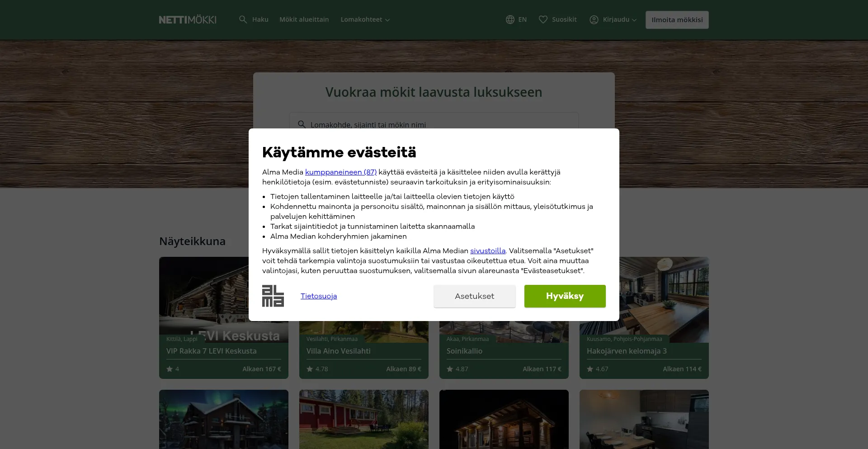Screen dimensions: 868x449
Task: Click the globe language icon
Action: click(x=510, y=19)
